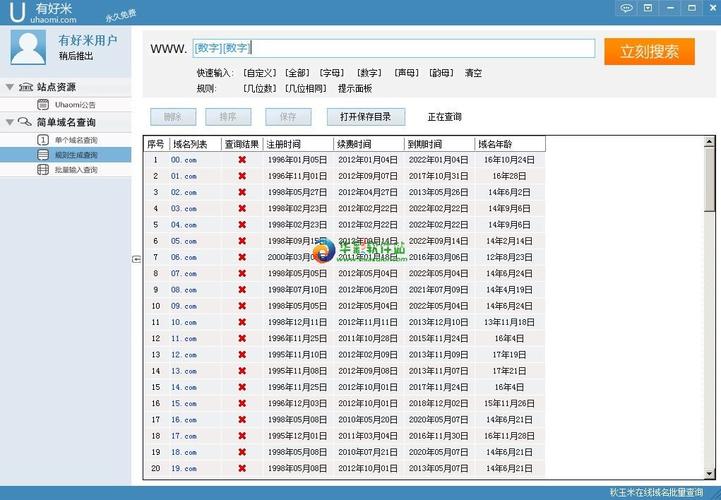
Task: Click the red X result for 19.com
Action: click(242, 468)
